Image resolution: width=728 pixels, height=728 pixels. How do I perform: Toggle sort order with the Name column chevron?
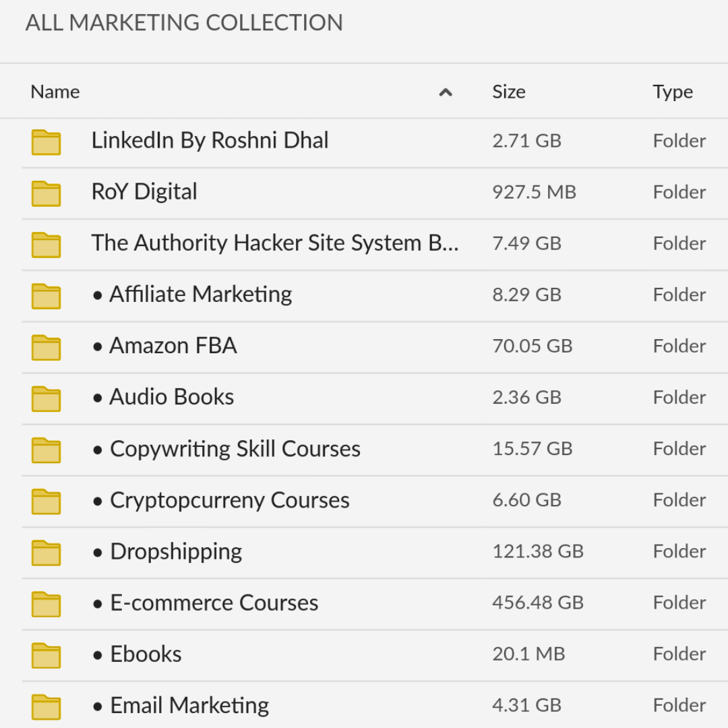pos(446,92)
